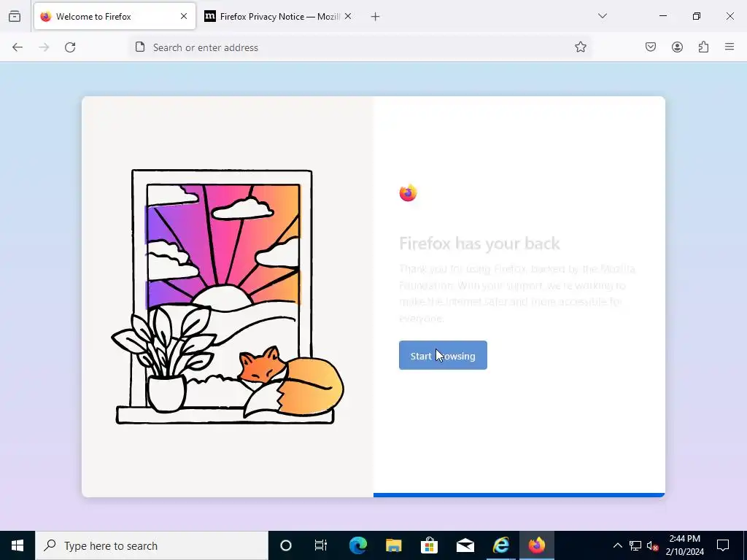Close the Firefox Privacy Notice tab

[348, 16]
